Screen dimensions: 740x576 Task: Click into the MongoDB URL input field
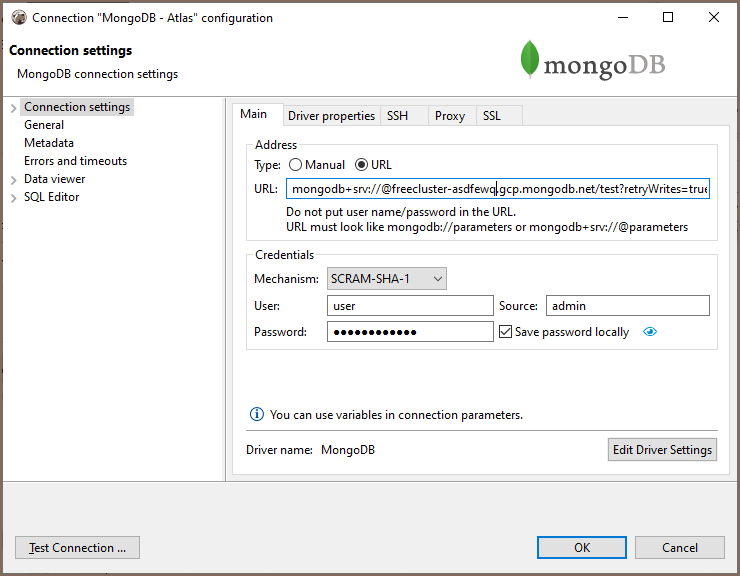[498, 189]
